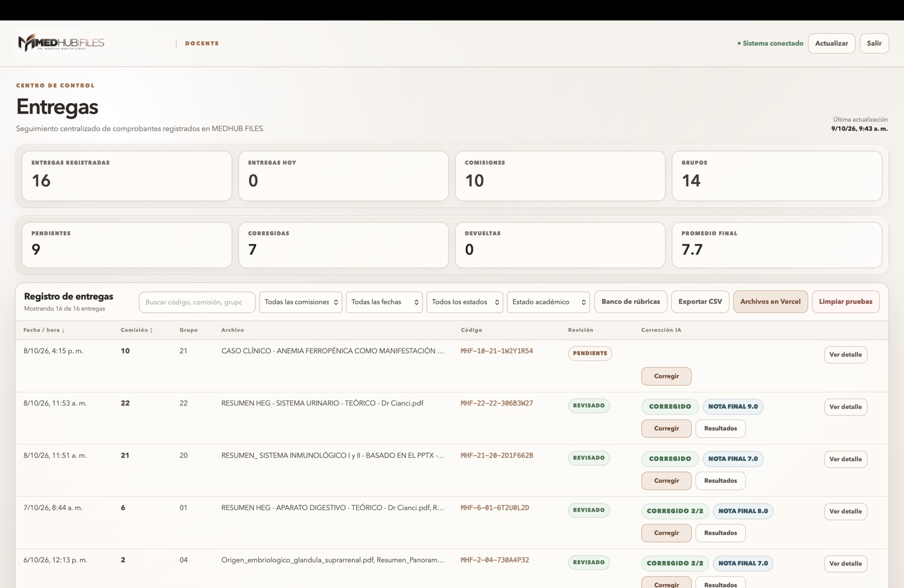The height and width of the screenshot is (588, 904).
Task: Click Limpiar pruebas button
Action: [x=846, y=301]
